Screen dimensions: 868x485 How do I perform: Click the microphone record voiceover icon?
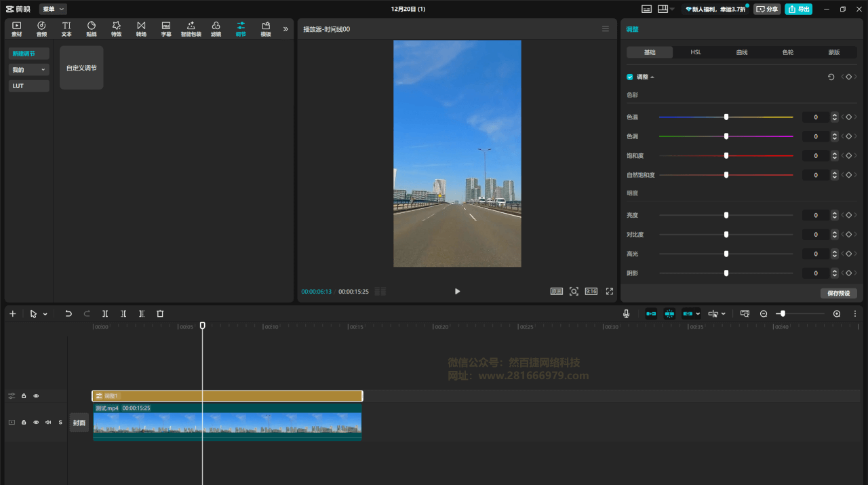(x=626, y=314)
